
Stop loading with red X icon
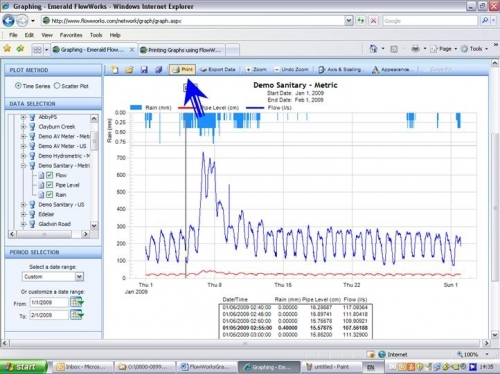(x=374, y=21)
